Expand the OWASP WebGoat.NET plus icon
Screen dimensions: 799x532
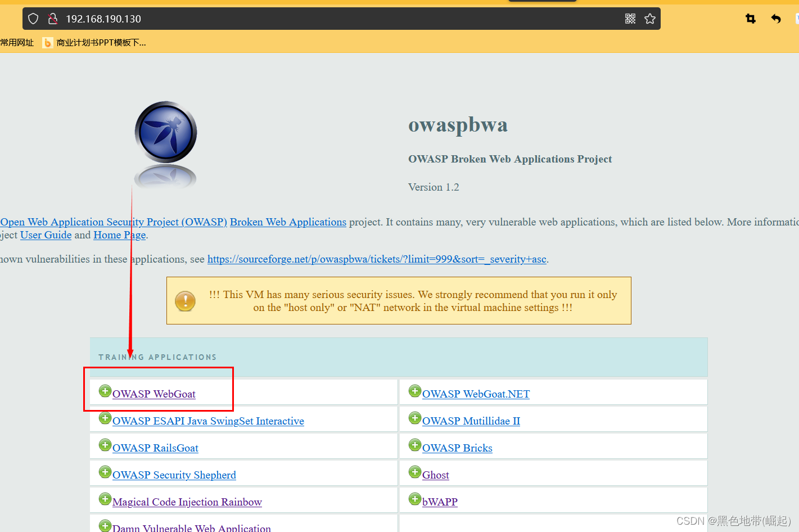415,391
